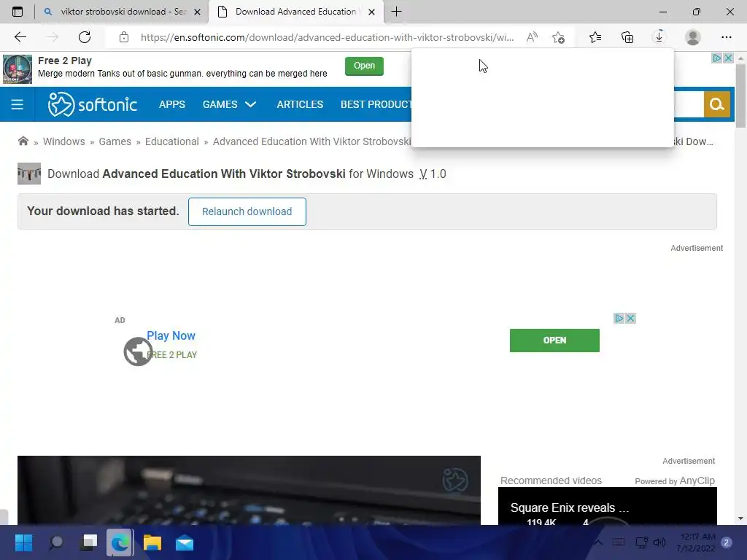Screen dimensions: 747x560
Task: Click the Open button in top ad
Action: 364,66
